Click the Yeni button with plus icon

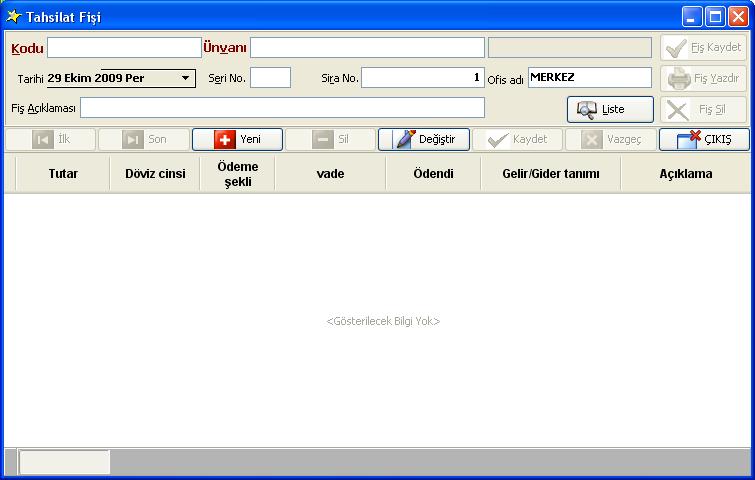(237, 140)
